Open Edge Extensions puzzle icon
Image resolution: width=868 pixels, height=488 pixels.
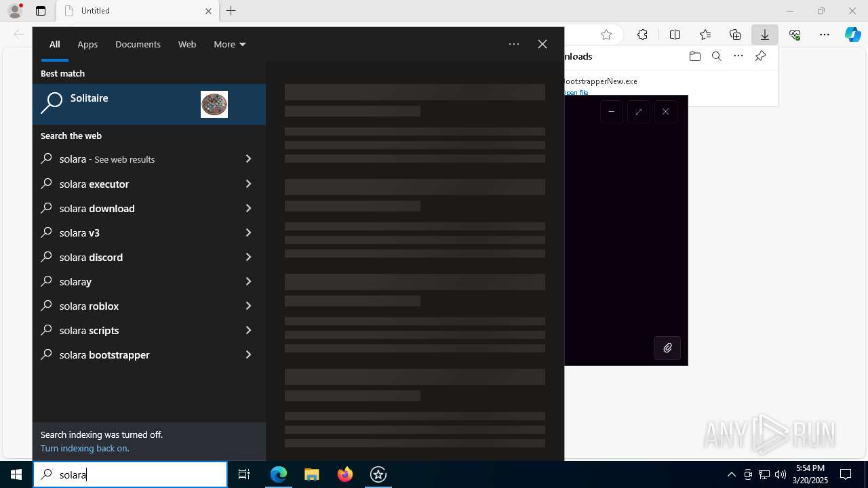click(642, 35)
